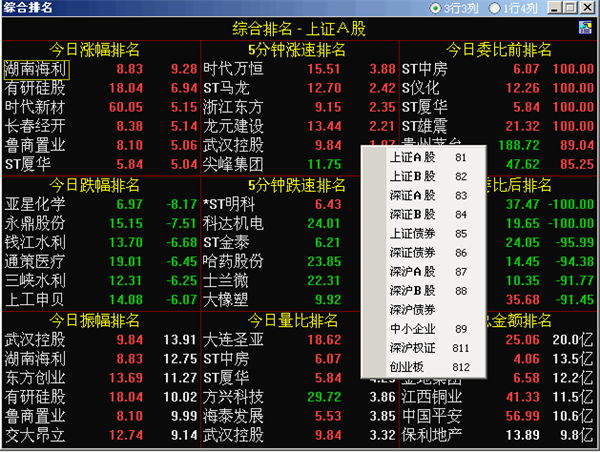The height and width of the screenshot is (452, 600).
Task: Click the 今日量比排名 panel header
Action: 293,321
